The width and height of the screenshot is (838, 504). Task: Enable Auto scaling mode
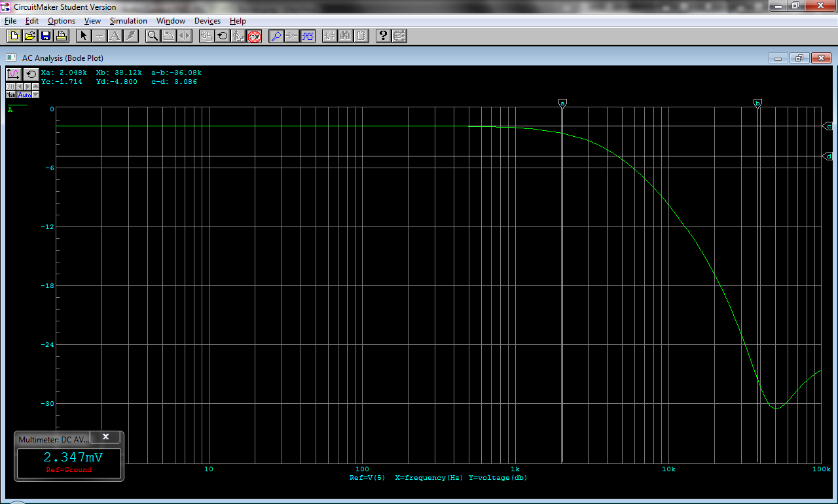point(24,95)
